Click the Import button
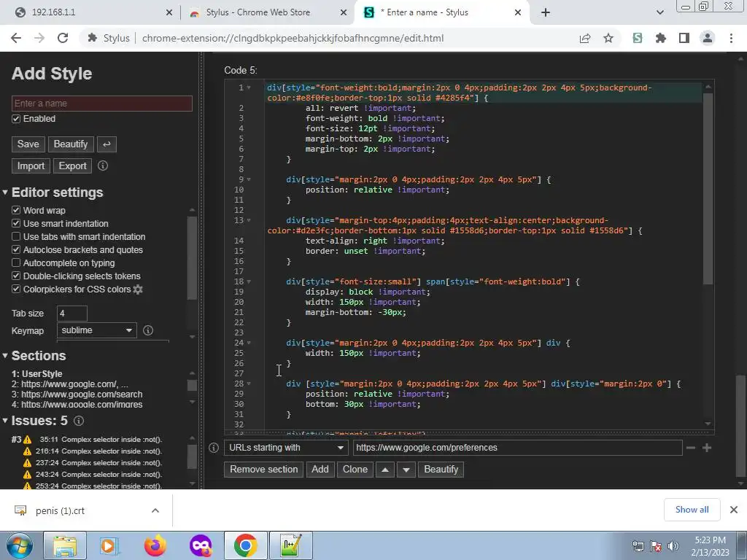The image size is (747, 560). (31, 166)
